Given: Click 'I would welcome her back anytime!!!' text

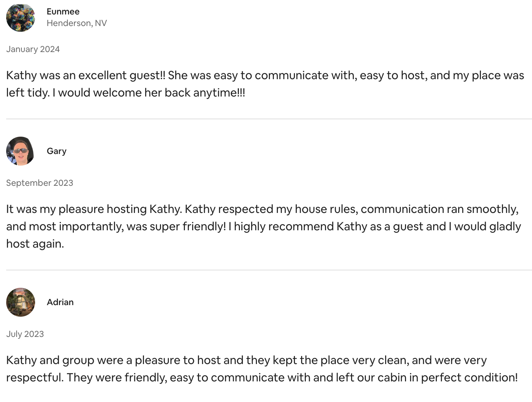Looking at the screenshot, I should point(149,93).
